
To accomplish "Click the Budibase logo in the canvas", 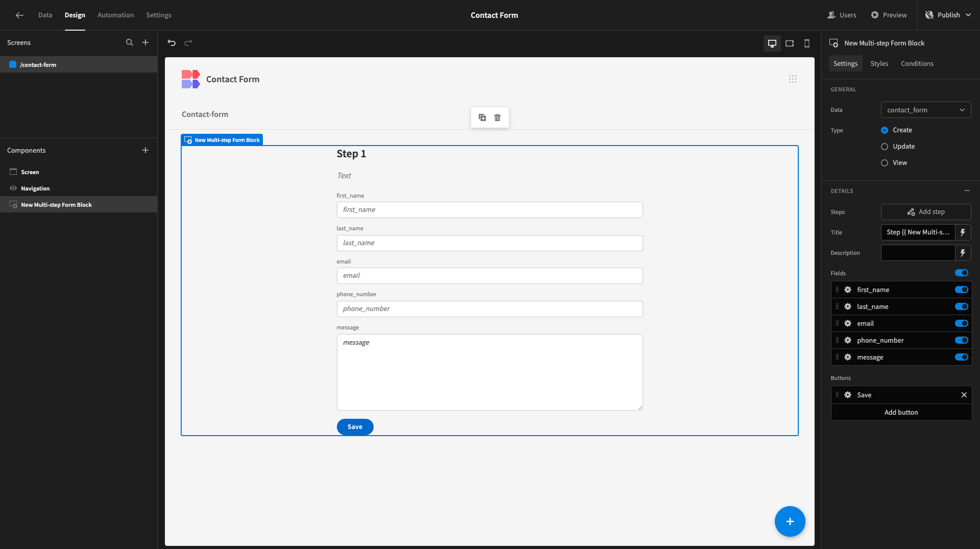I will [190, 79].
